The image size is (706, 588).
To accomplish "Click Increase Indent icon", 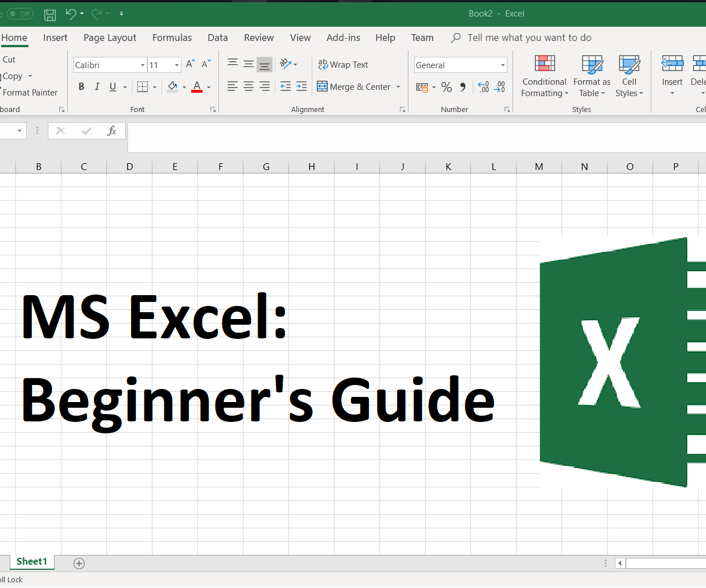I will pos(302,86).
